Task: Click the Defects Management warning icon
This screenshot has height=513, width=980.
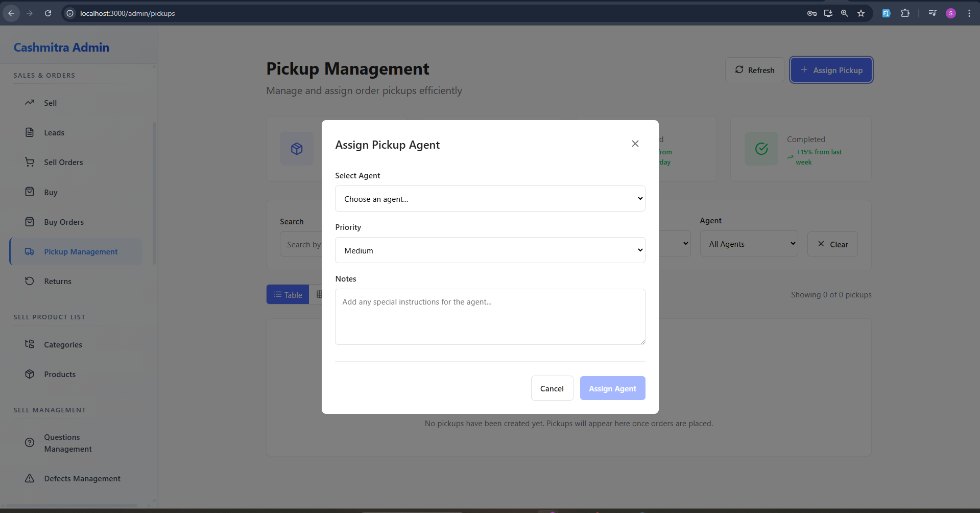Action: point(30,478)
